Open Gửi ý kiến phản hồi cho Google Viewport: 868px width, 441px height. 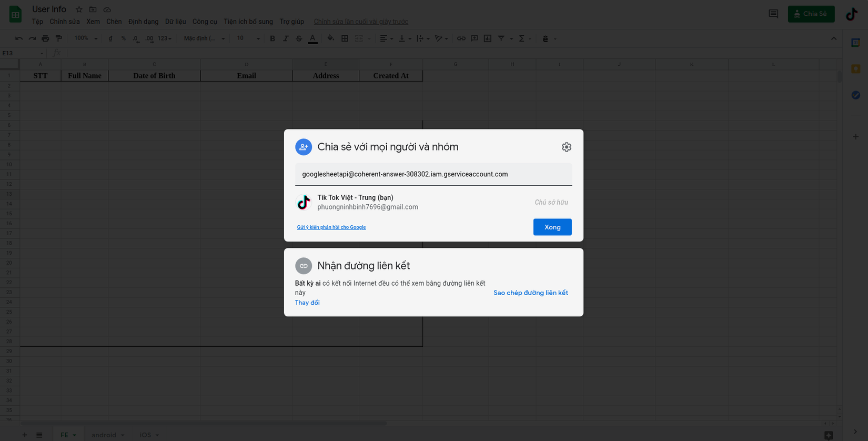coord(331,227)
